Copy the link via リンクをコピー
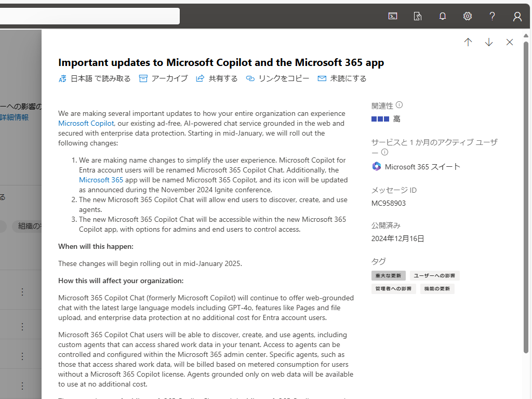 [x=284, y=79]
